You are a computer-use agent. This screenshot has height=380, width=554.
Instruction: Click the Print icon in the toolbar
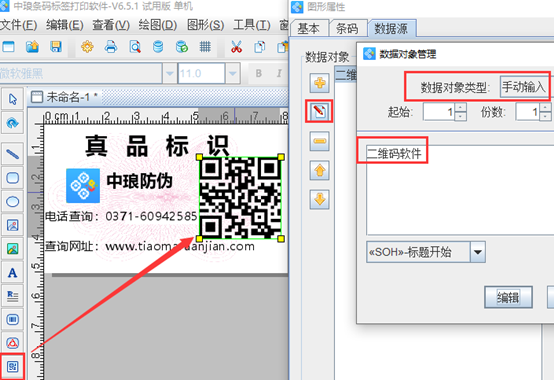tap(111, 47)
